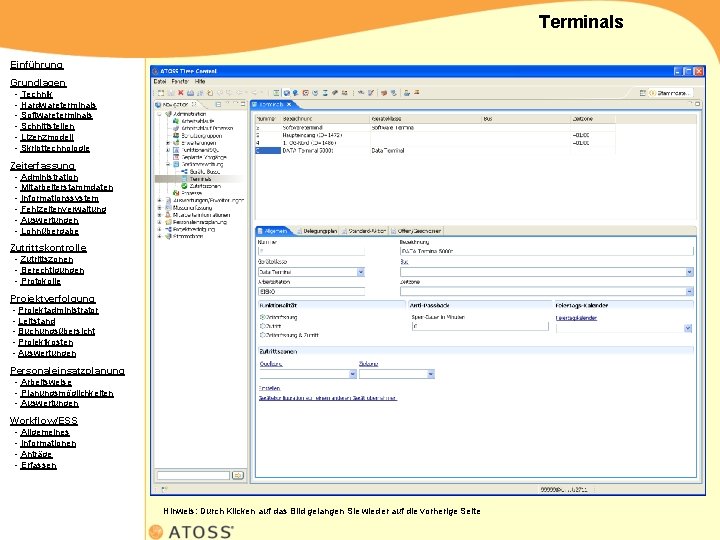Click the collapse-all icon in Navigator header

tap(218, 105)
